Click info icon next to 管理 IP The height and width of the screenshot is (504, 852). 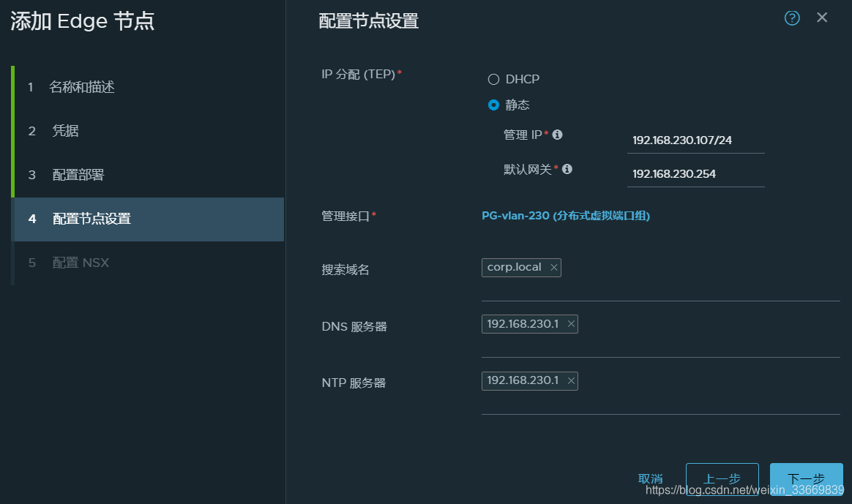[557, 135]
